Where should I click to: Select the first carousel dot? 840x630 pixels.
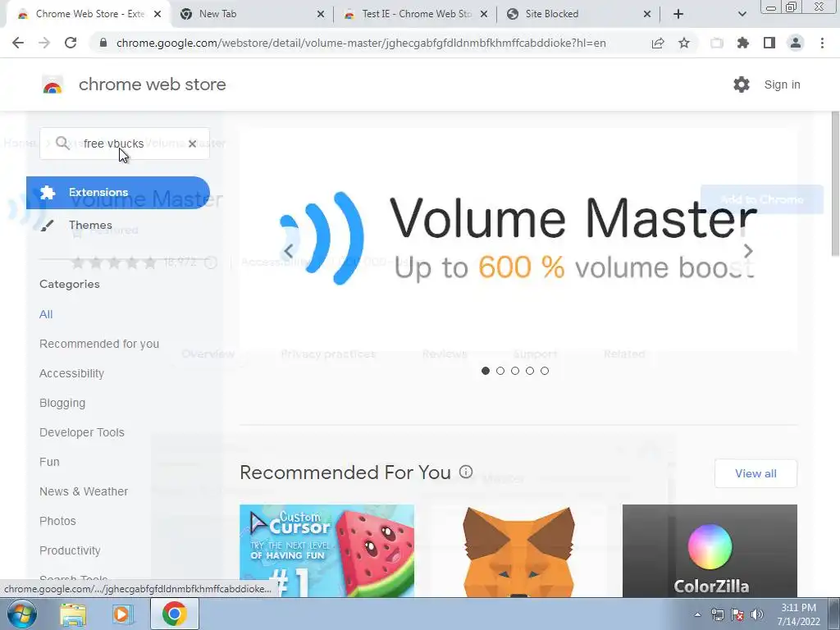(486, 371)
